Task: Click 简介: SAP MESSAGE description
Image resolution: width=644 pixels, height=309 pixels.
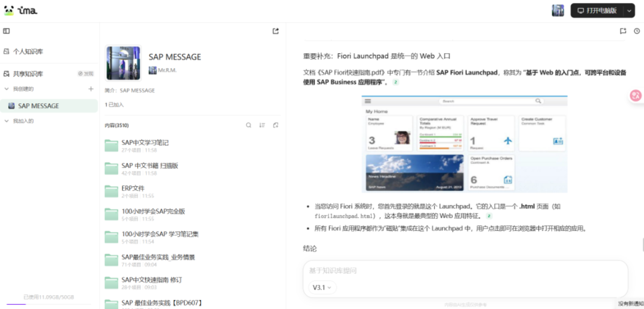Action: [x=130, y=91]
